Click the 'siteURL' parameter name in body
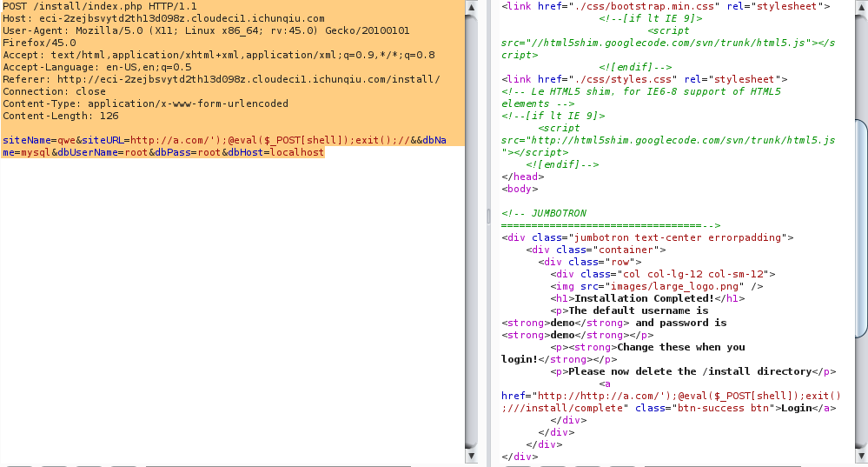This screenshot has height=467, width=868. [103, 141]
